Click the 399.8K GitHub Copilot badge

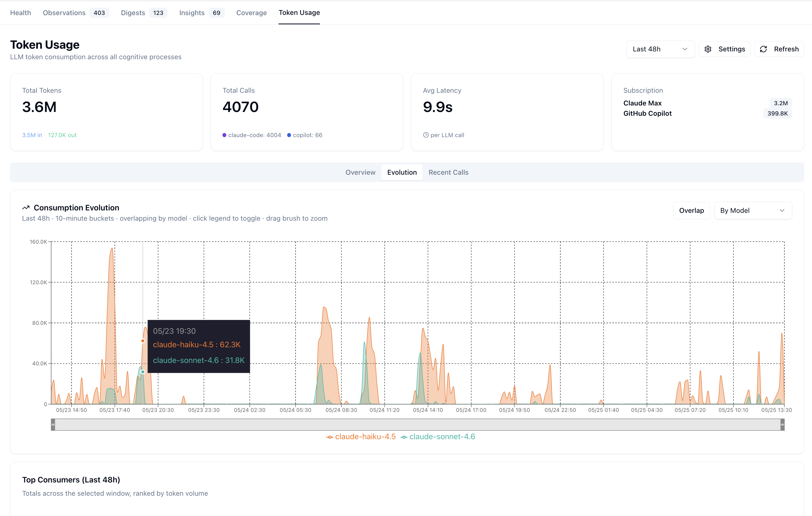[777, 114]
